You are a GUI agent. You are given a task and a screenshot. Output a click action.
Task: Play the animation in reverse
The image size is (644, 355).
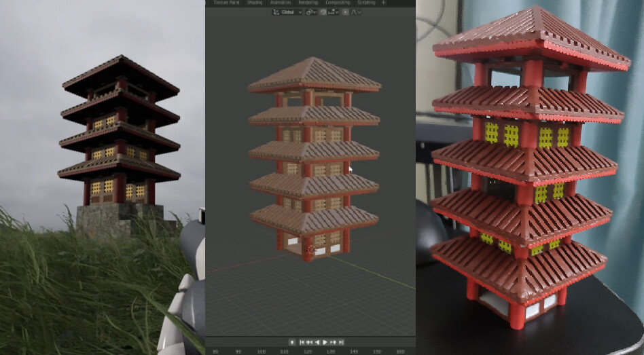pos(317,342)
